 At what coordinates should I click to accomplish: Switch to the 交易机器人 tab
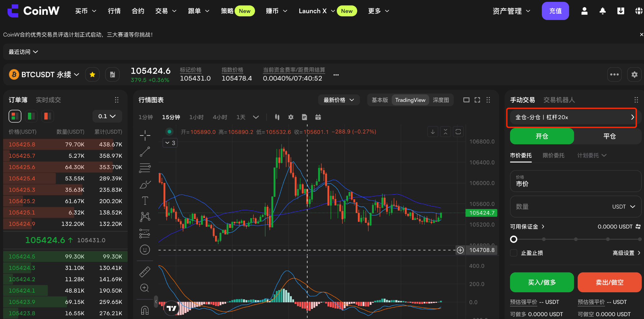point(559,100)
